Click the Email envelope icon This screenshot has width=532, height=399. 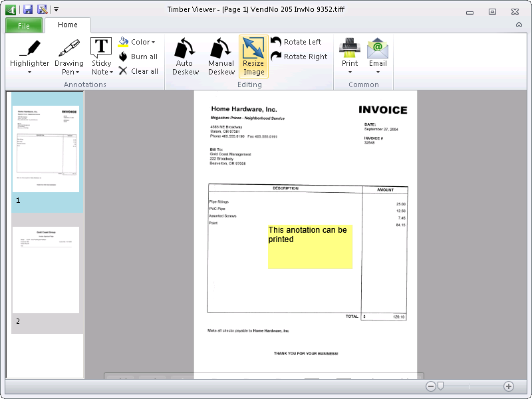click(378, 48)
